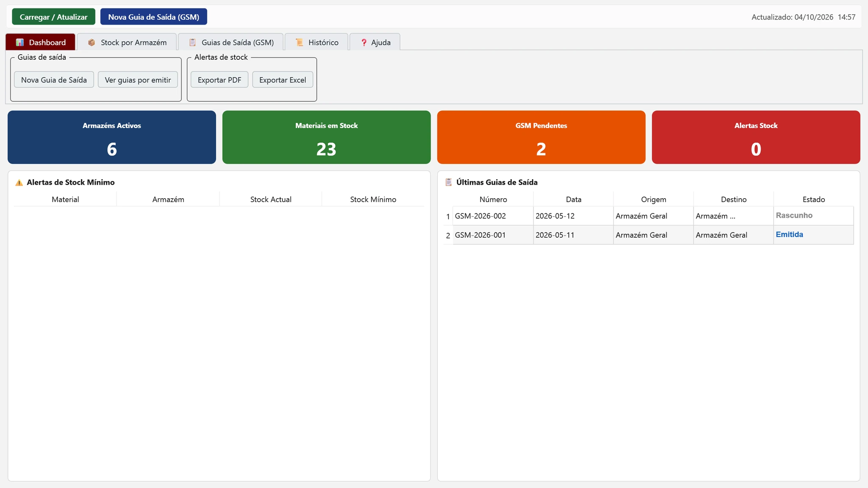Click the red question mark icon on Ajuda tab
Viewport: 868px width, 488px height.
click(x=364, y=42)
